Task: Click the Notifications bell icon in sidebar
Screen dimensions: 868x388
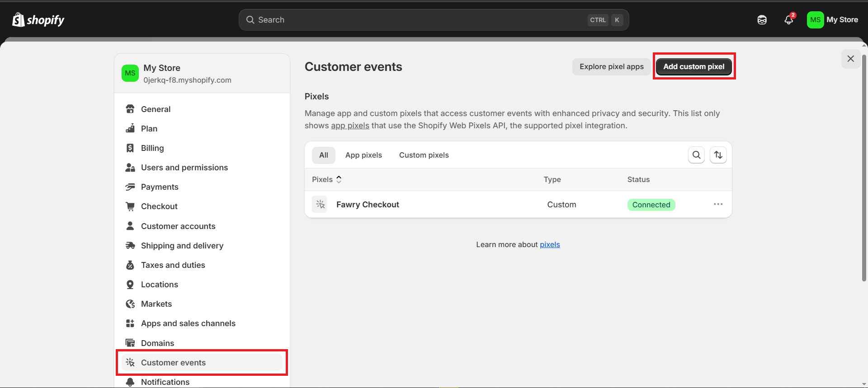Action: [x=130, y=382]
